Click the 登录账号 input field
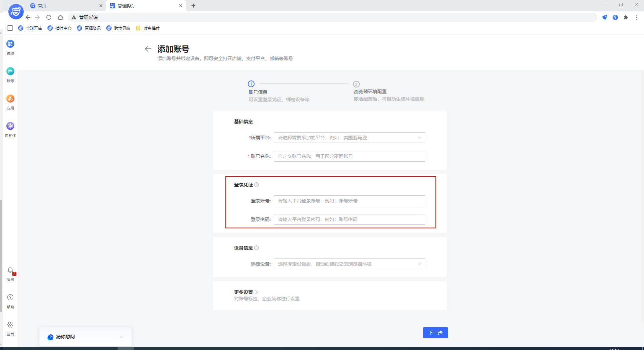Screen dimensions: 644x350 pos(349,200)
